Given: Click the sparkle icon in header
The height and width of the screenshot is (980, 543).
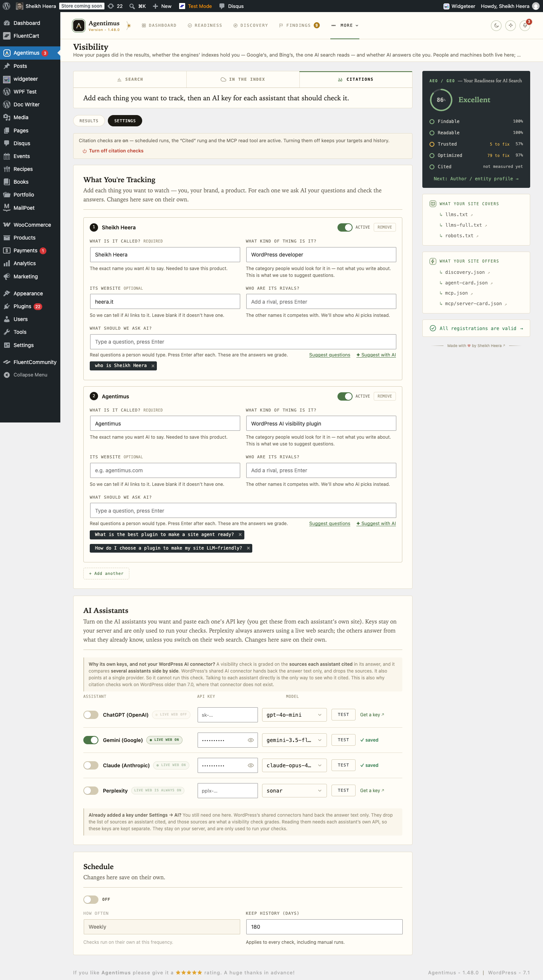Looking at the screenshot, I should [x=511, y=26].
